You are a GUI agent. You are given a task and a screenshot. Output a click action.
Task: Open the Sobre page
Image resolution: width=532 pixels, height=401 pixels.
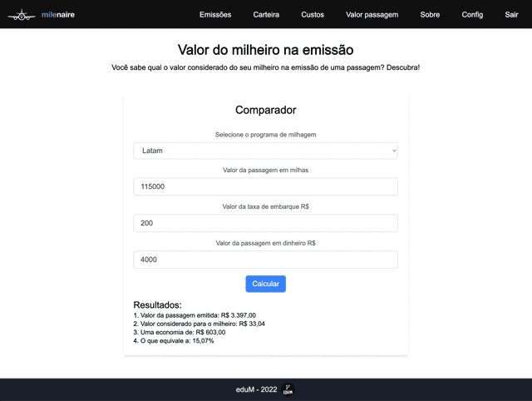click(430, 15)
